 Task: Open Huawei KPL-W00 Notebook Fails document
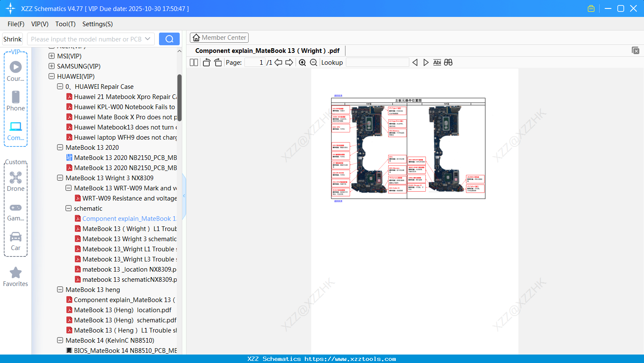[121, 107]
